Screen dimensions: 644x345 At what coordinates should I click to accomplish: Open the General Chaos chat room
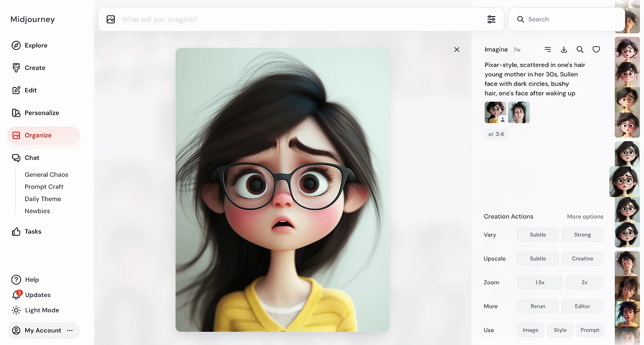46,175
